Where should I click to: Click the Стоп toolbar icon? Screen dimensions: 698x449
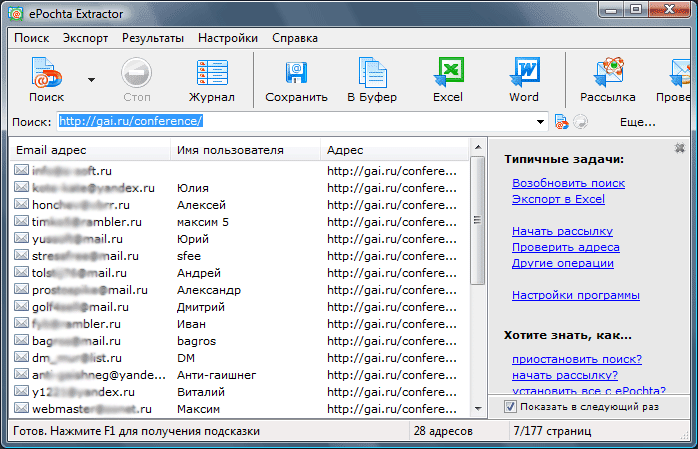(x=137, y=80)
